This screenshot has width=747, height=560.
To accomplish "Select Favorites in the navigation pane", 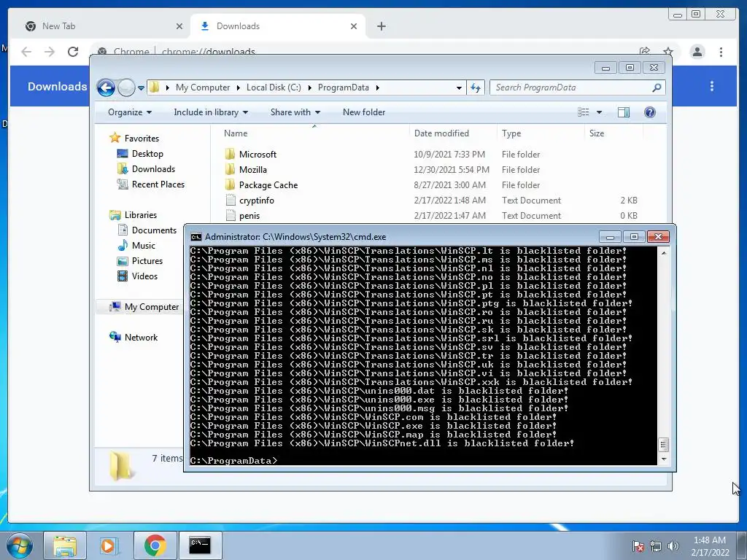I will [142, 139].
